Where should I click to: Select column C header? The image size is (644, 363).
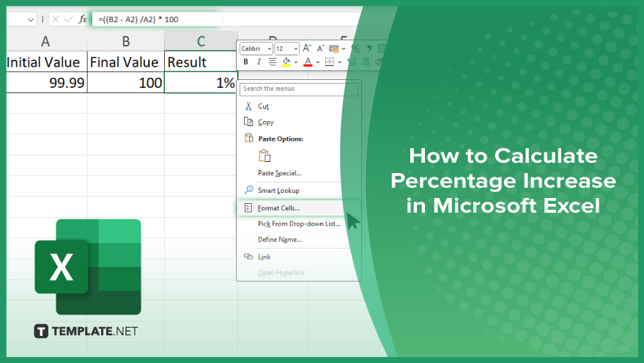pos(201,41)
